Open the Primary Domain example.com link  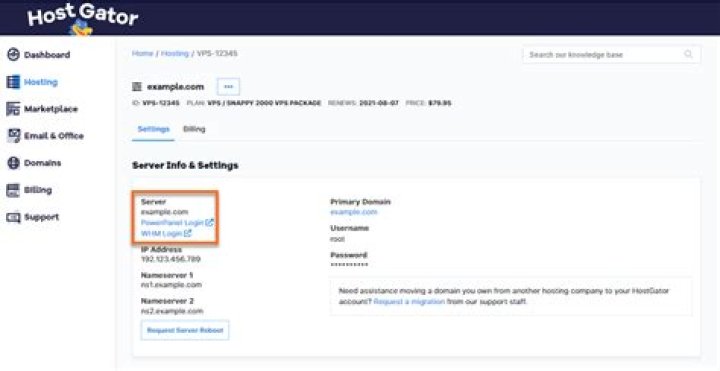354,212
